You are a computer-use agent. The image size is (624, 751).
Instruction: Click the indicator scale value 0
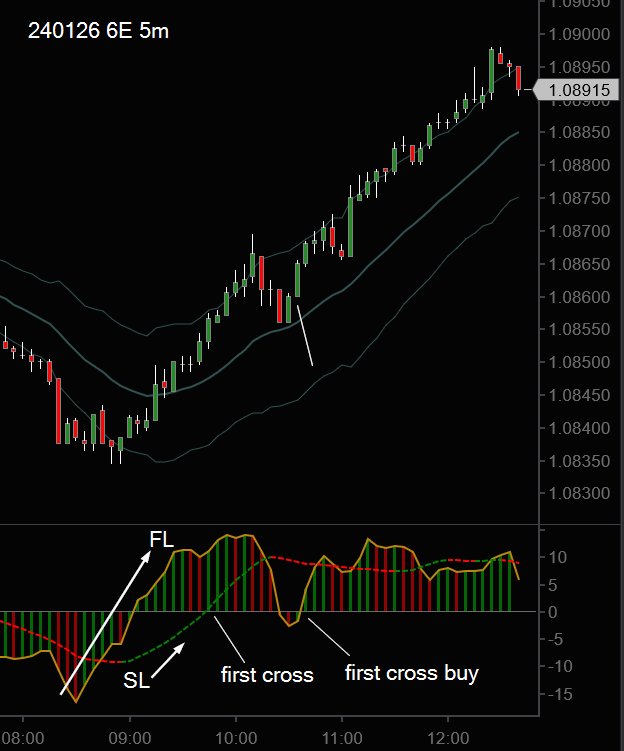(552, 612)
